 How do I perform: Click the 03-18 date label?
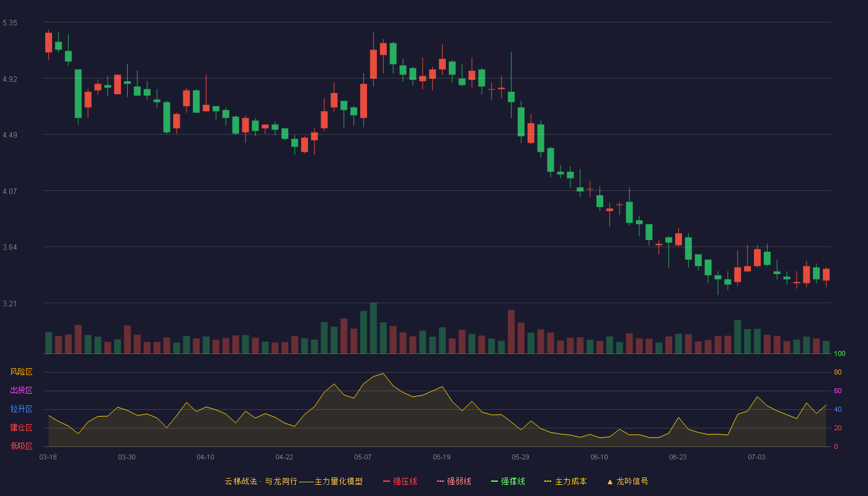[48, 457]
